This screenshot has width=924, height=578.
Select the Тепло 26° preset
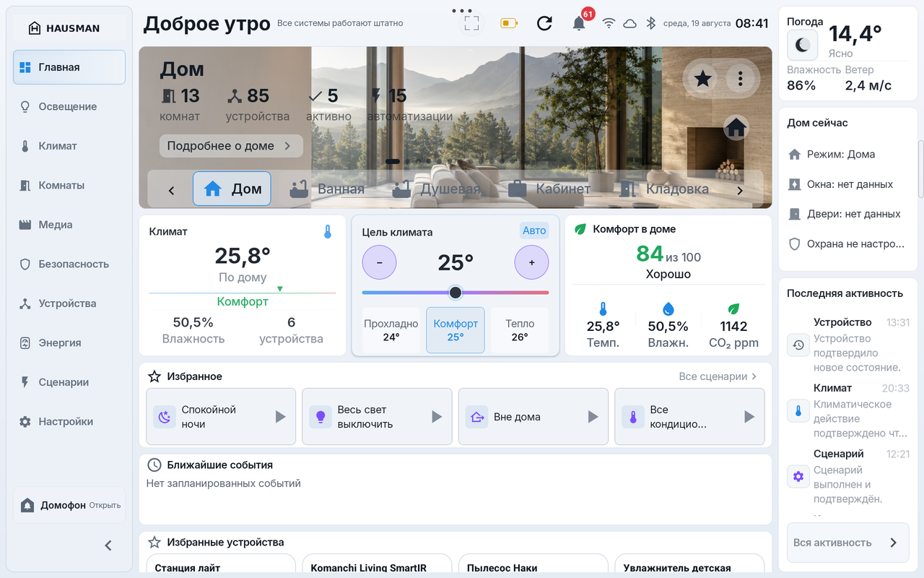click(x=520, y=330)
